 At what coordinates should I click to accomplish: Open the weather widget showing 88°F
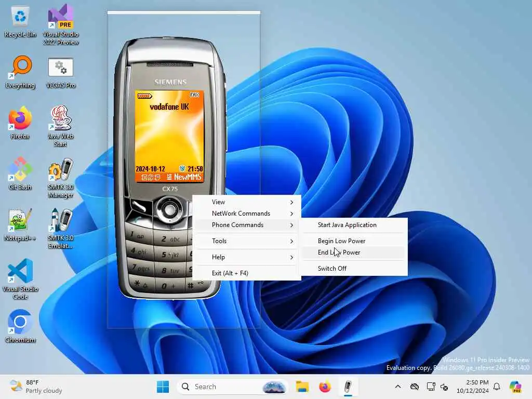coord(36,387)
